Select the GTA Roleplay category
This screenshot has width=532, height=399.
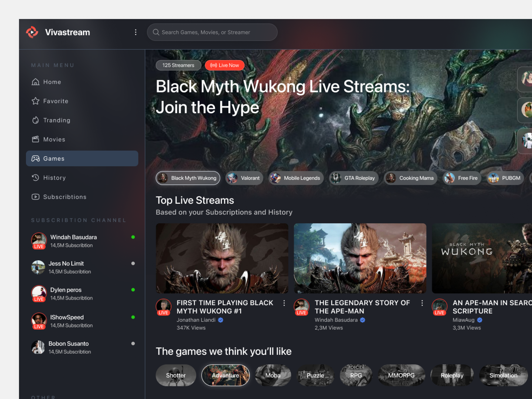pyautogui.click(x=354, y=178)
